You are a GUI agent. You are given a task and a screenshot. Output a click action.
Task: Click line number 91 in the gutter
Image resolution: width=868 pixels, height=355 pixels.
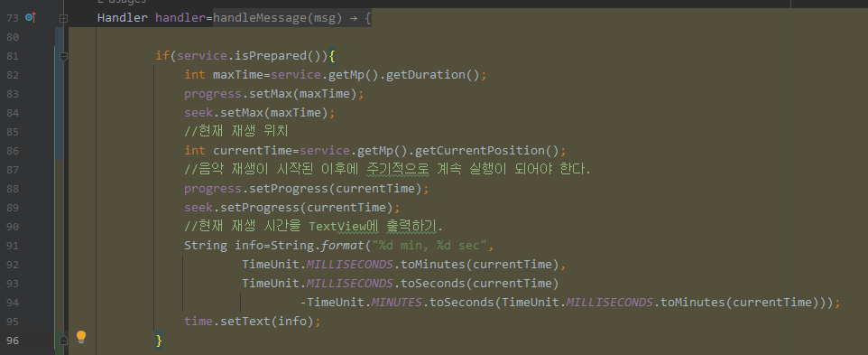tap(12, 246)
